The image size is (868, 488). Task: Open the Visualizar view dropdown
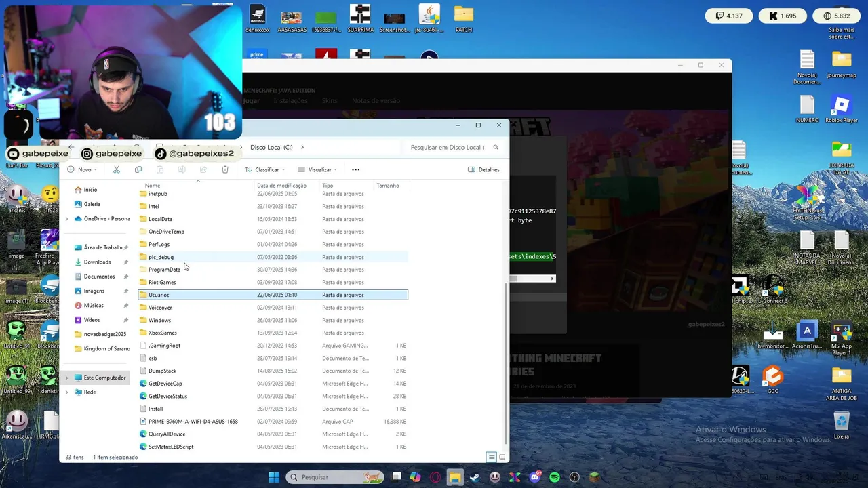coord(318,169)
